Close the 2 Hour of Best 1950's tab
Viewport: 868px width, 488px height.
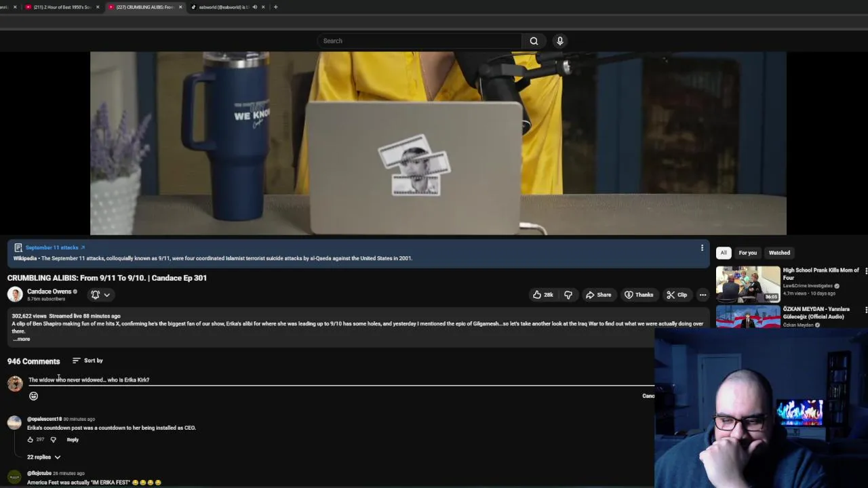98,7
